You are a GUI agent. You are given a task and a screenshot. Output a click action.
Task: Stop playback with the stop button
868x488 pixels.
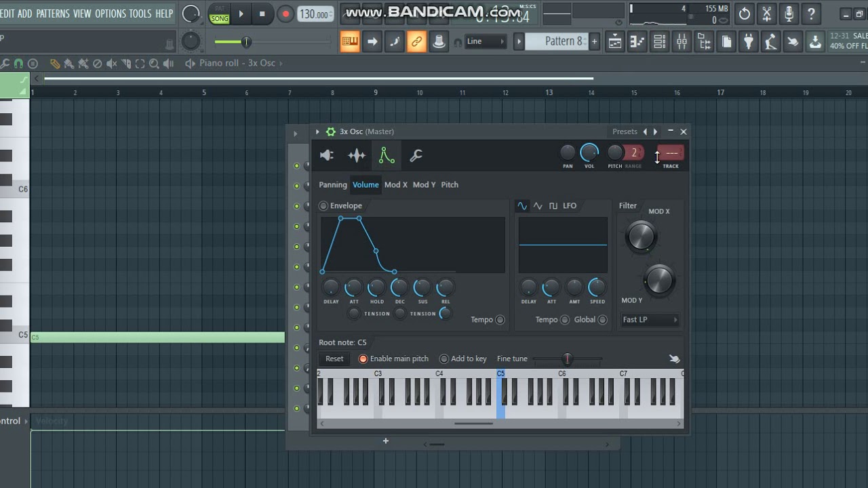pyautogui.click(x=262, y=14)
